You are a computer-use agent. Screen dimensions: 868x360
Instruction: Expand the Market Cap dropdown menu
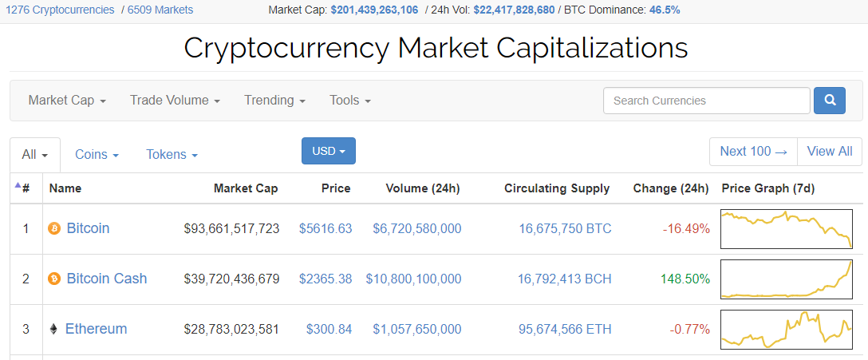(67, 101)
